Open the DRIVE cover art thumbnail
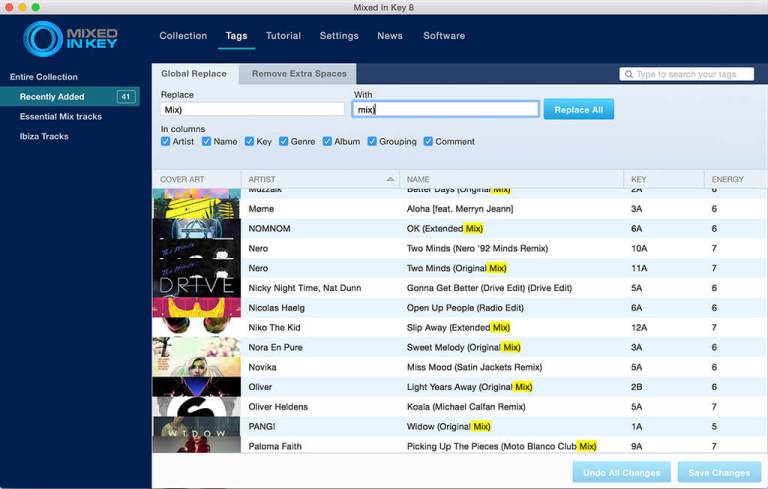768x489 pixels. pos(196,284)
